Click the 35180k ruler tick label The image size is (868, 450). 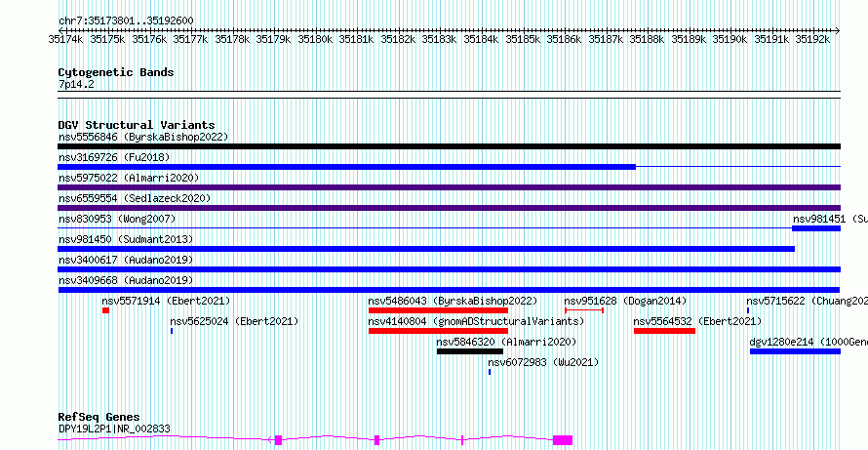tap(314, 39)
